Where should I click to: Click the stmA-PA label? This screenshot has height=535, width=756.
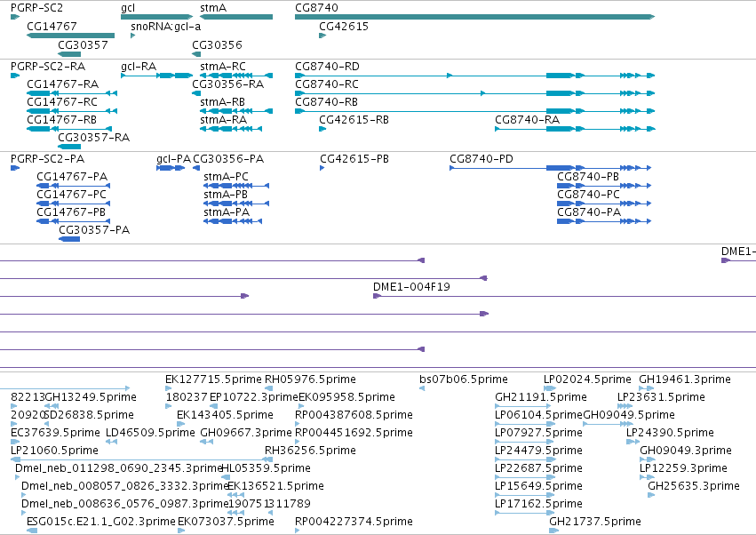click(x=227, y=212)
